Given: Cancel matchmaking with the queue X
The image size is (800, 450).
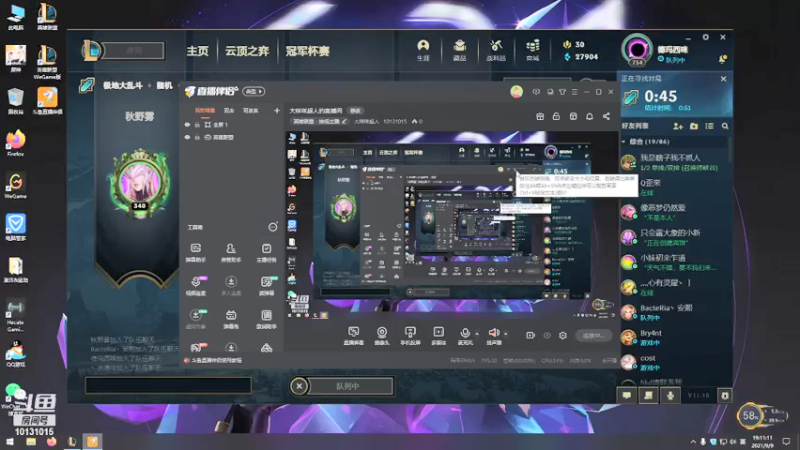Looking at the screenshot, I should [x=723, y=79].
